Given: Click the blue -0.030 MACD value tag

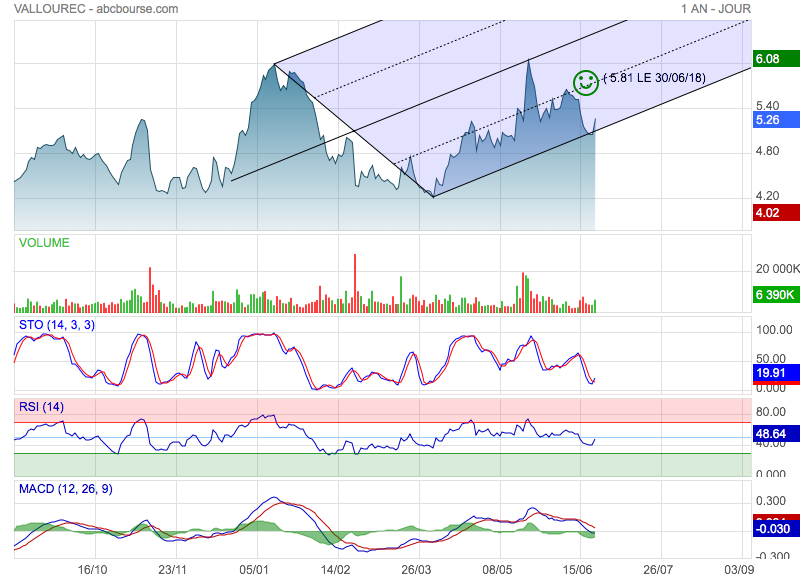Looking at the screenshot, I should (x=776, y=528).
